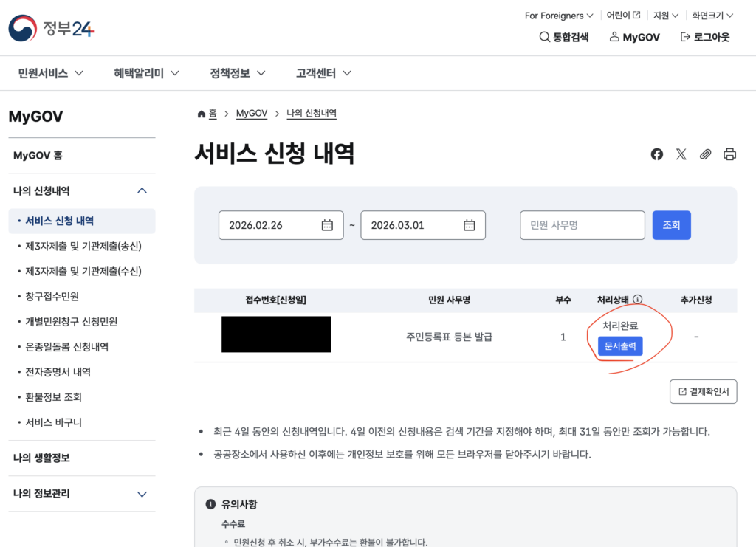Image resolution: width=756 pixels, height=547 pixels.
Task: Open 통합검색 search
Action: (x=564, y=37)
